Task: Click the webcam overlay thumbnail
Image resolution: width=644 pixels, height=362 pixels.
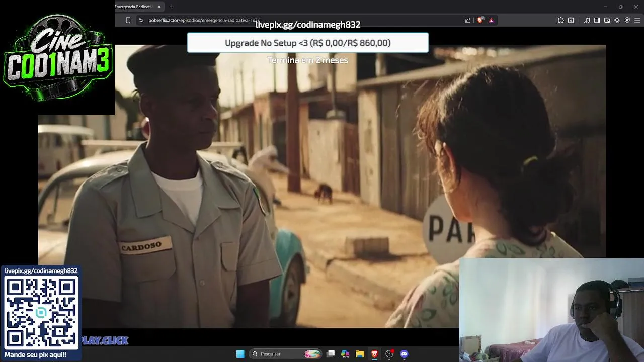Action: click(551, 310)
